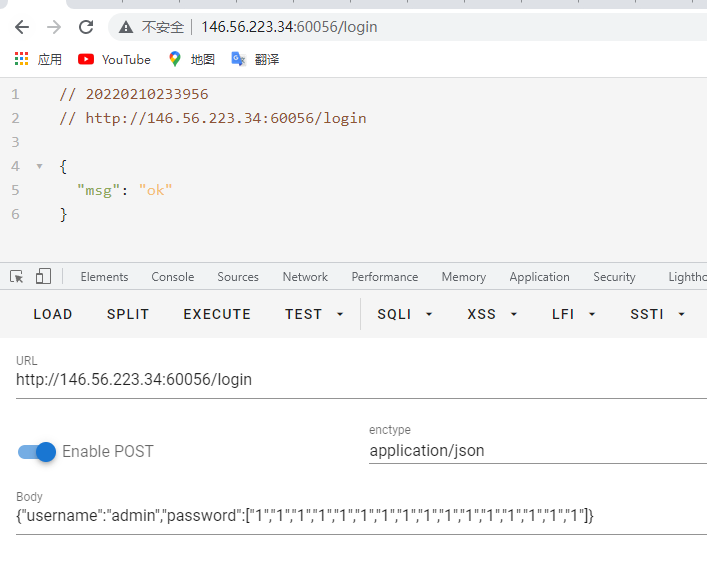Disable the Enable POST switch
Screen dimensions: 707x567
pos(37,451)
